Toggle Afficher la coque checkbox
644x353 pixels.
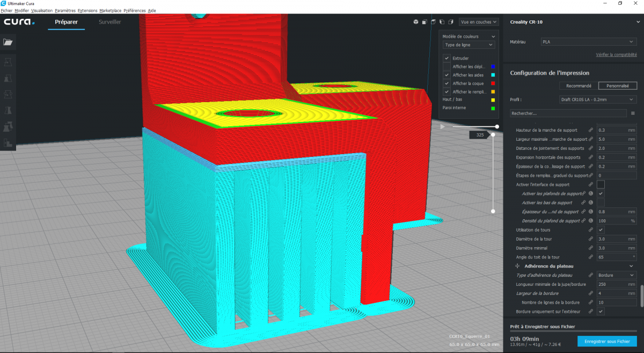click(447, 83)
